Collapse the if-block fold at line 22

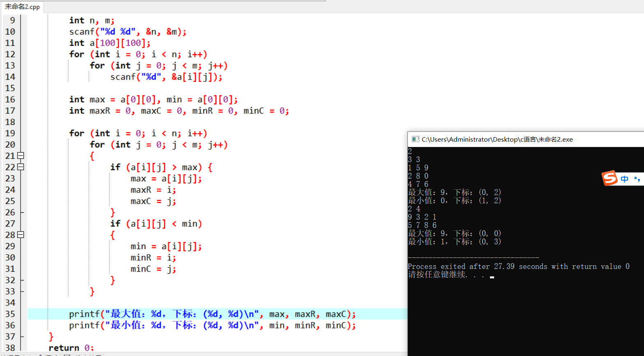[21, 167]
